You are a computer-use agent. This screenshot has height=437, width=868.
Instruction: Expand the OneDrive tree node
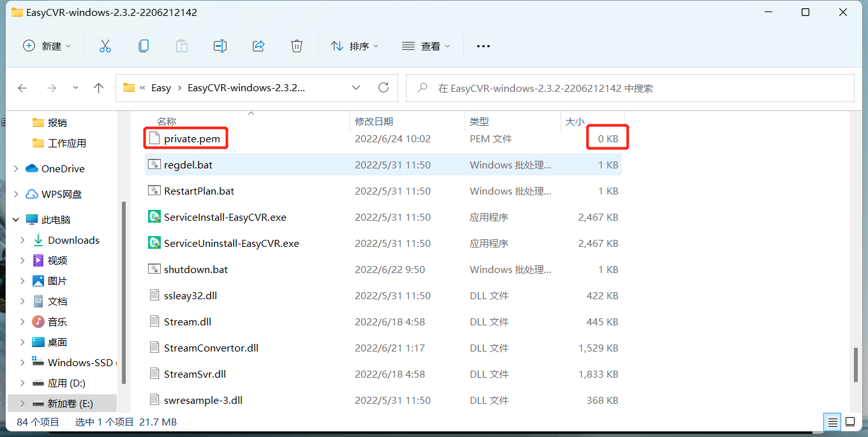pos(15,168)
